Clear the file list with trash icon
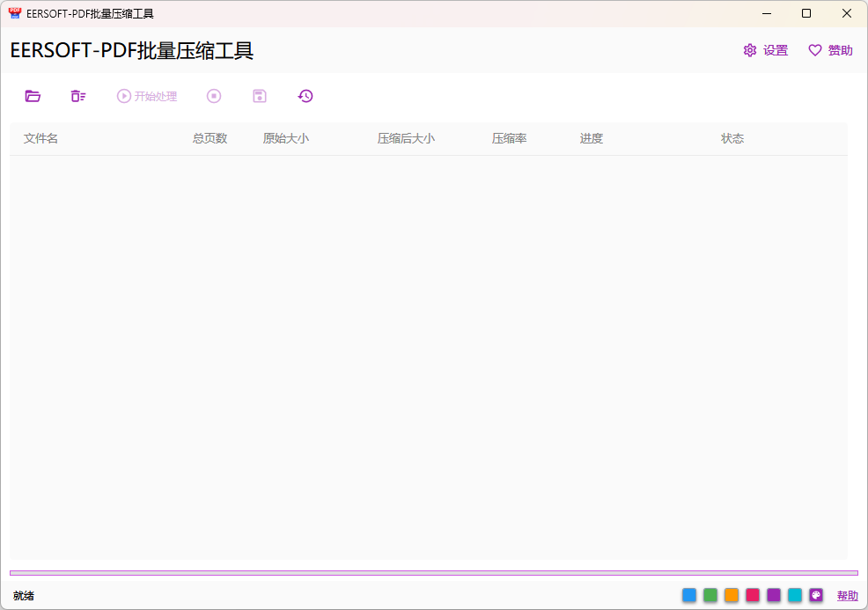 (78, 96)
